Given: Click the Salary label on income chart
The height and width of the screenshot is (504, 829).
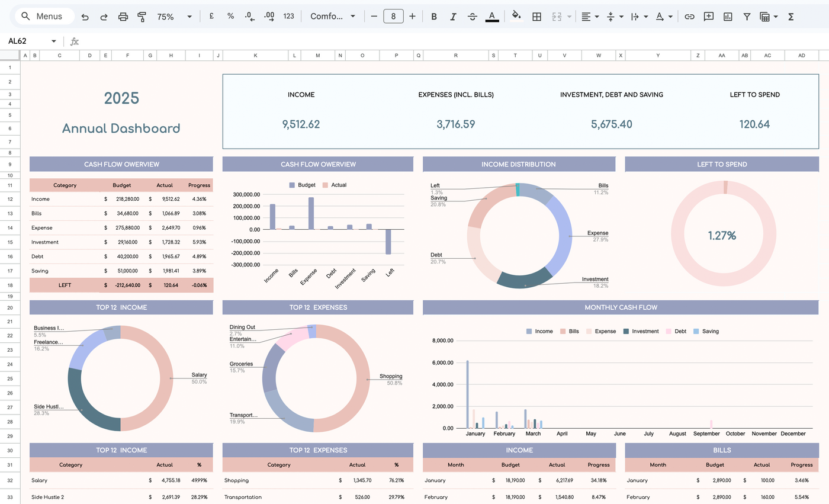Looking at the screenshot, I should pyautogui.click(x=199, y=375).
